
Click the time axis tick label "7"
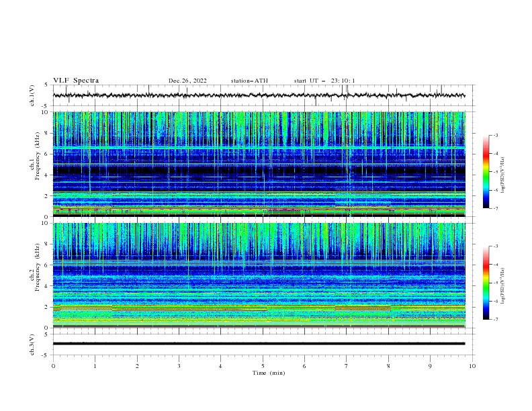pos(347,366)
